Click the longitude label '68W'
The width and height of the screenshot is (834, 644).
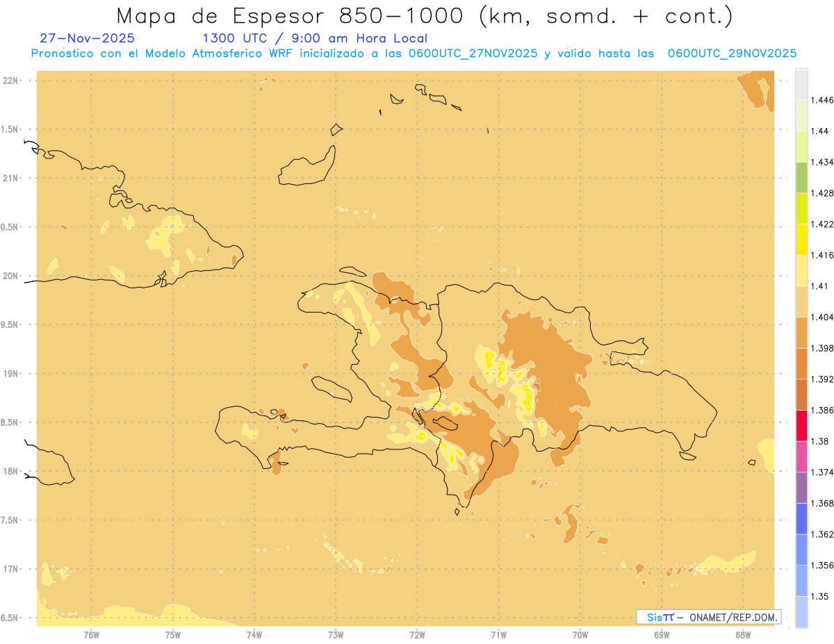pyautogui.click(x=743, y=634)
